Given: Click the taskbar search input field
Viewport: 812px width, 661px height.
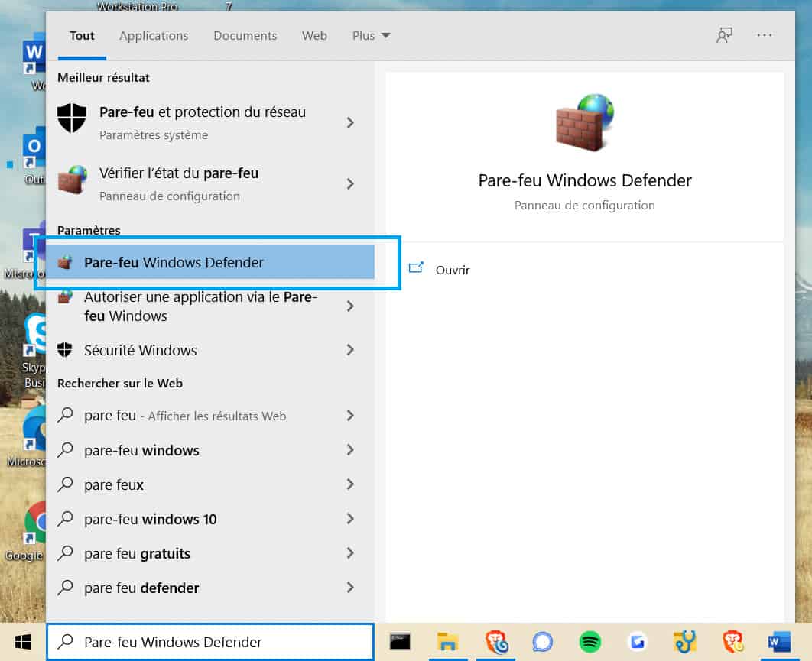Looking at the screenshot, I should (210, 642).
